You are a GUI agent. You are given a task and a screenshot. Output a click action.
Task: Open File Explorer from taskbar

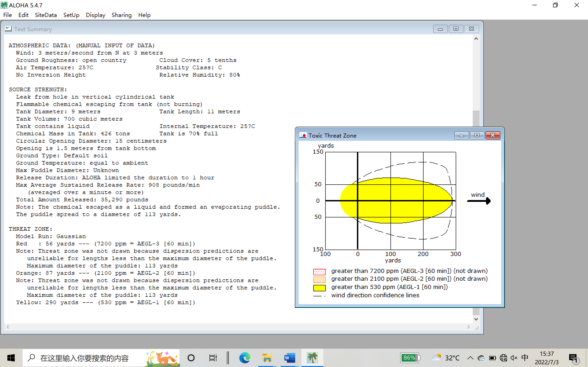point(267,358)
